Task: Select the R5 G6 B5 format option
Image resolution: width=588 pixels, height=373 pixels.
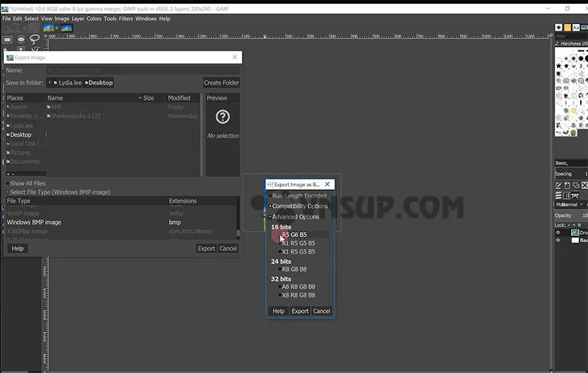Action: click(293, 235)
